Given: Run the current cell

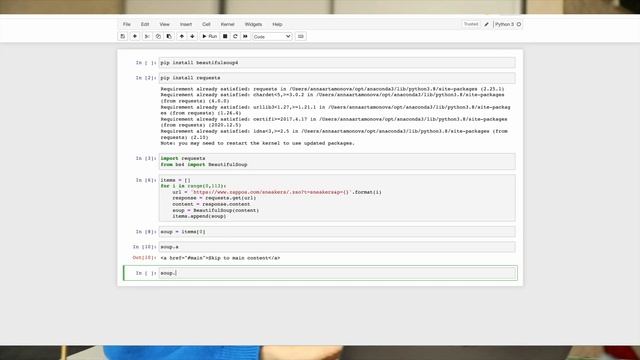Looking at the screenshot, I should point(210,36).
